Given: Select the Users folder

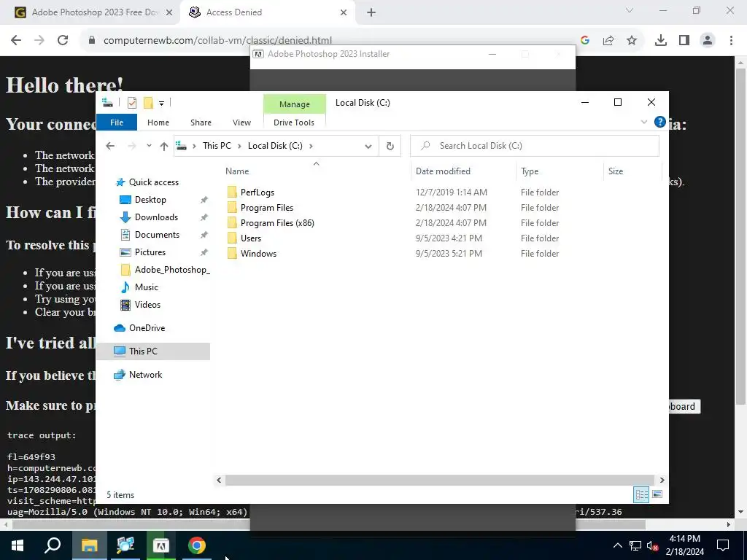Looking at the screenshot, I should [251, 238].
